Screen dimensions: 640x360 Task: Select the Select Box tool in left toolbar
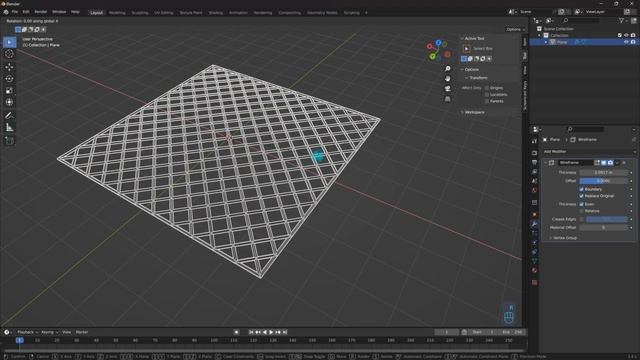[9, 42]
